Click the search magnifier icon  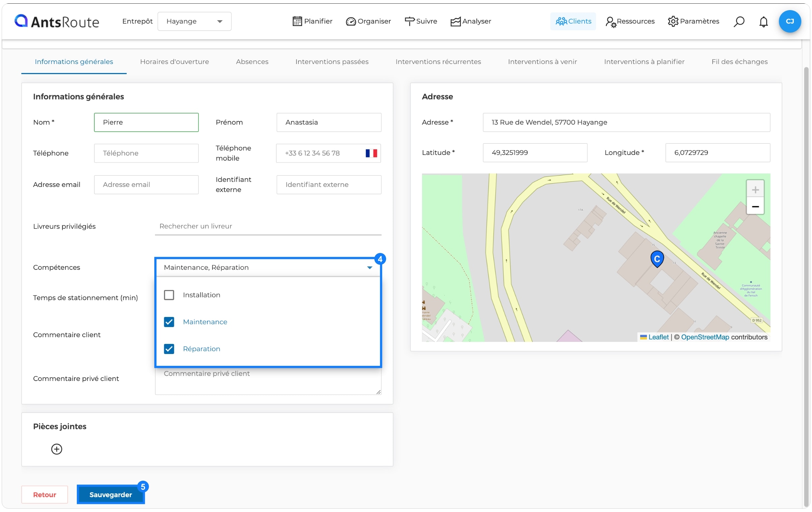tap(739, 21)
